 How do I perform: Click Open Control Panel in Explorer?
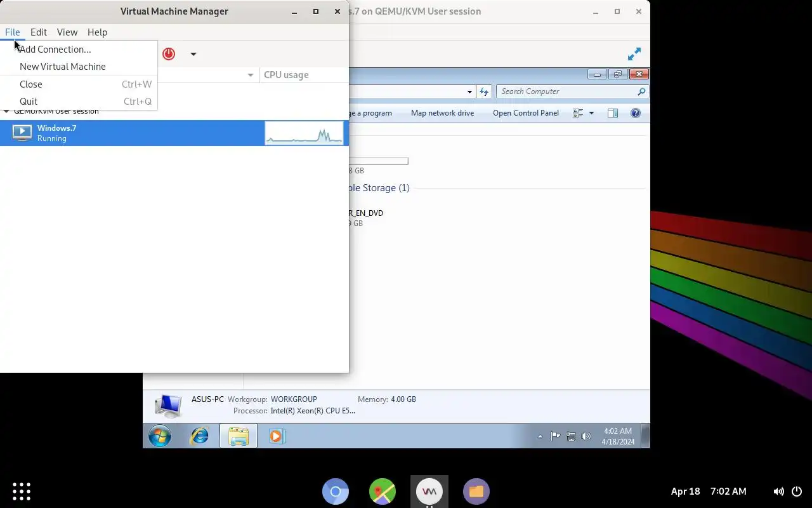pyautogui.click(x=526, y=113)
